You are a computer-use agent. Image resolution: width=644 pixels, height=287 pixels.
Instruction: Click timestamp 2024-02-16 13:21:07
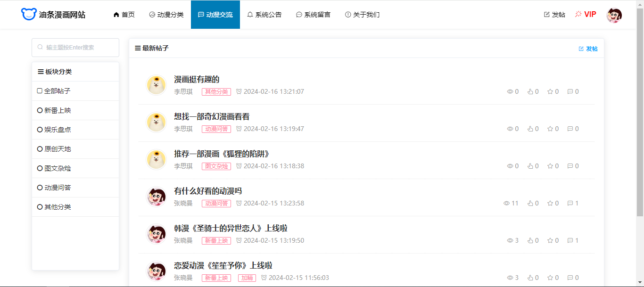(274, 92)
